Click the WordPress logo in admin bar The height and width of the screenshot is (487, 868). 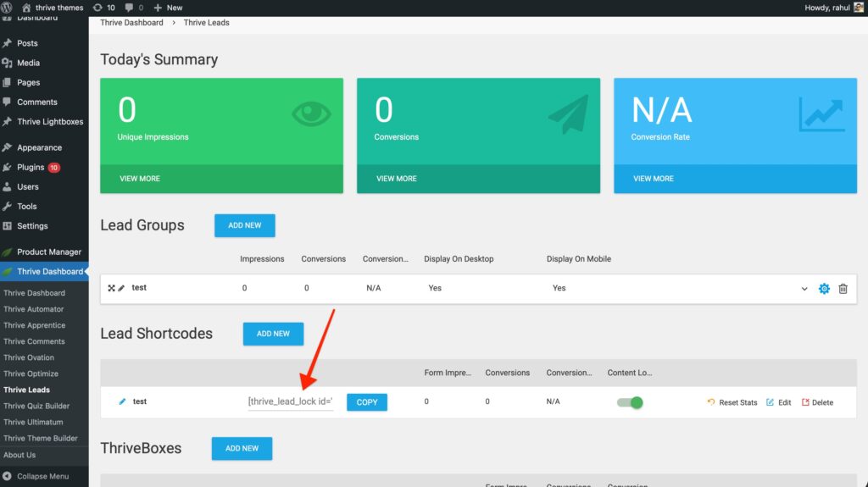[8, 8]
